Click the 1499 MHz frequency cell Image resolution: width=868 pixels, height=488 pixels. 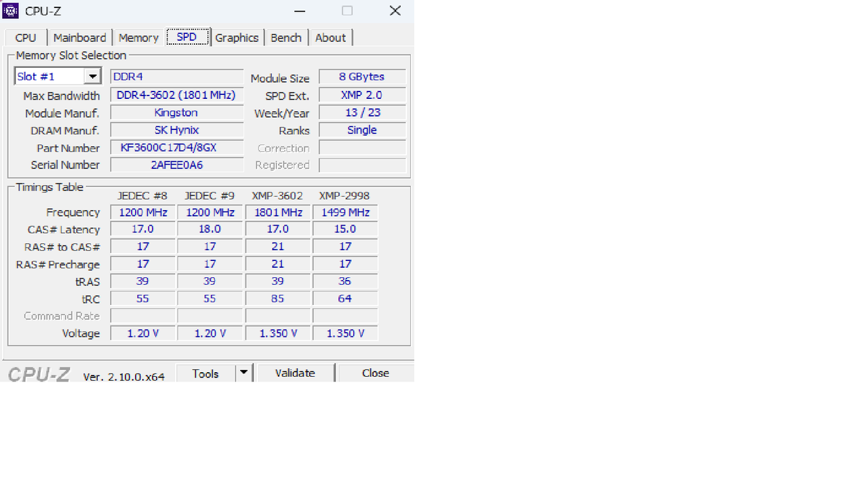pyautogui.click(x=345, y=212)
